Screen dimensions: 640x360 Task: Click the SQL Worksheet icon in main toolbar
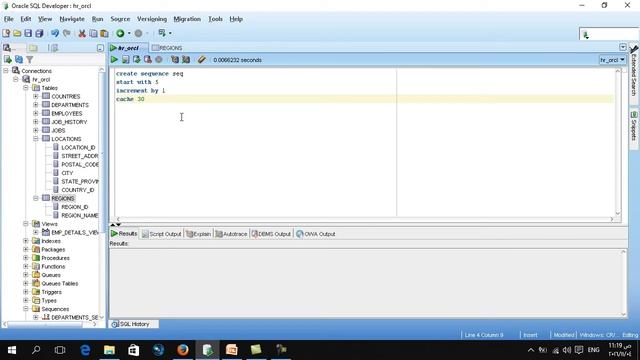[x=162, y=33]
